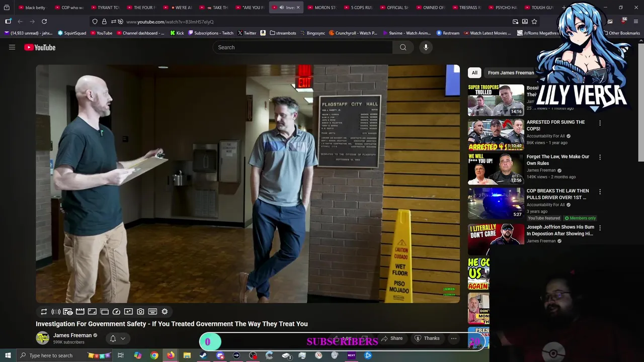Image resolution: width=644 pixels, height=362 pixels.
Task: Switch to the 'COP who wa' tab
Action: click(x=68, y=8)
